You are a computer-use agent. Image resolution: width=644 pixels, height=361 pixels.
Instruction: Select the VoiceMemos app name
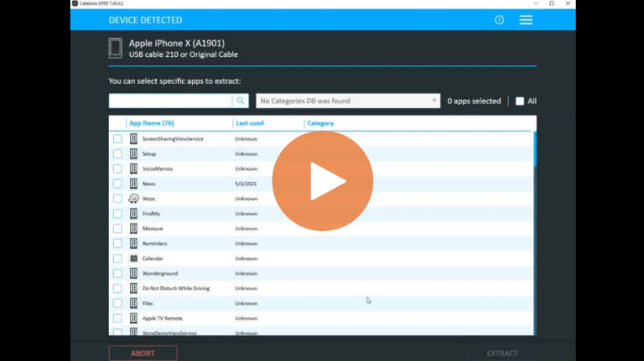tap(158, 168)
